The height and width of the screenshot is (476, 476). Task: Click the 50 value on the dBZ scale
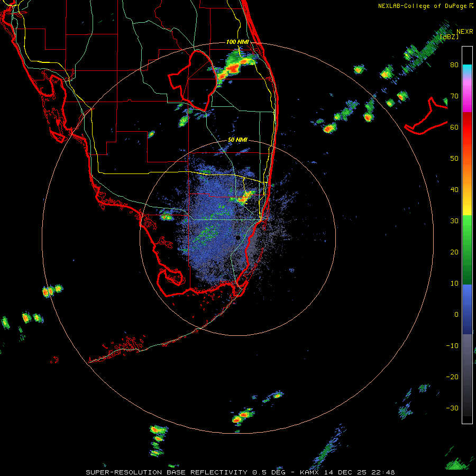tap(454, 159)
